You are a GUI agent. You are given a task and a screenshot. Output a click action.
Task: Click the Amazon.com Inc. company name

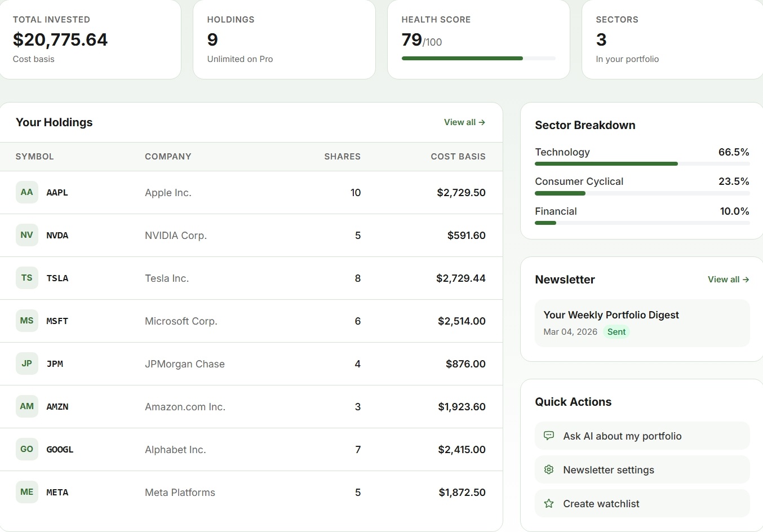click(x=185, y=407)
